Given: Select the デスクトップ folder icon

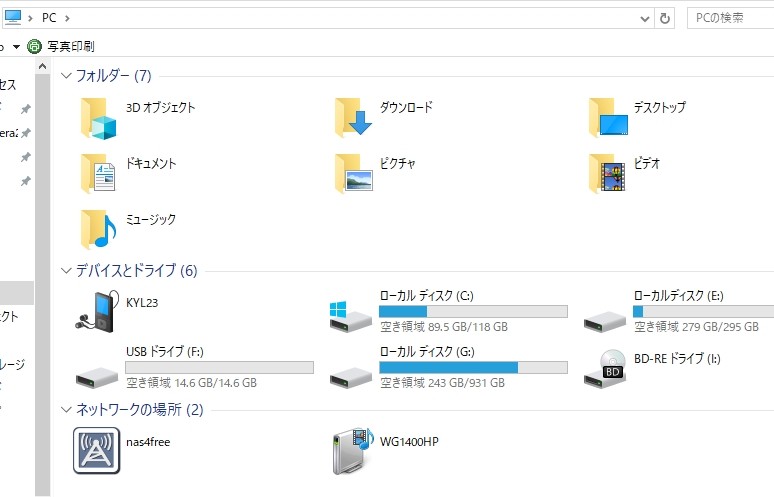Looking at the screenshot, I should (609, 117).
